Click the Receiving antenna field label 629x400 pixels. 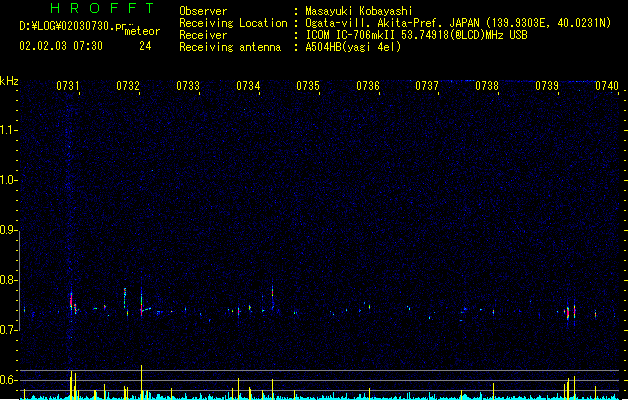(230, 47)
